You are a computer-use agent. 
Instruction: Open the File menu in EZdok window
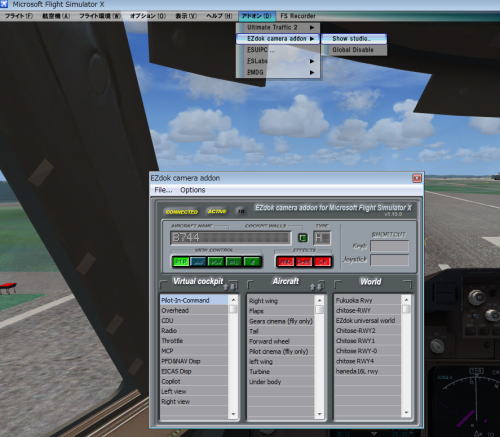click(163, 190)
